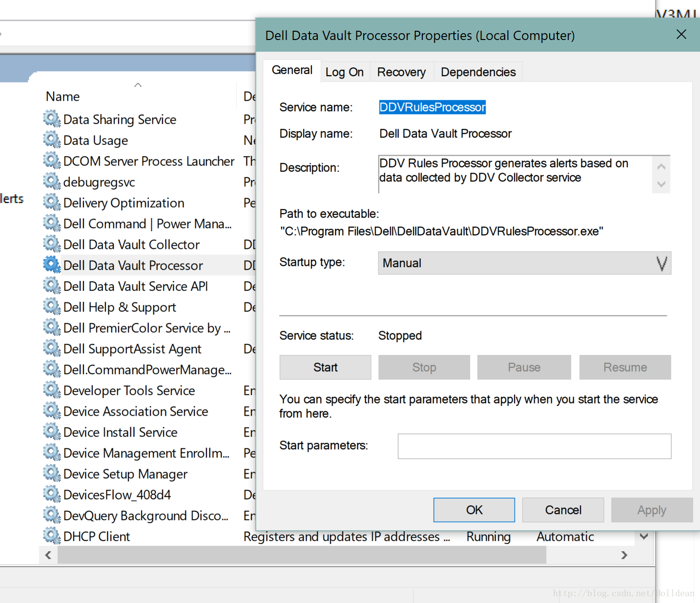Click the Stopped service status value
700x603 pixels.
pyautogui.click(x=400, y=336)
